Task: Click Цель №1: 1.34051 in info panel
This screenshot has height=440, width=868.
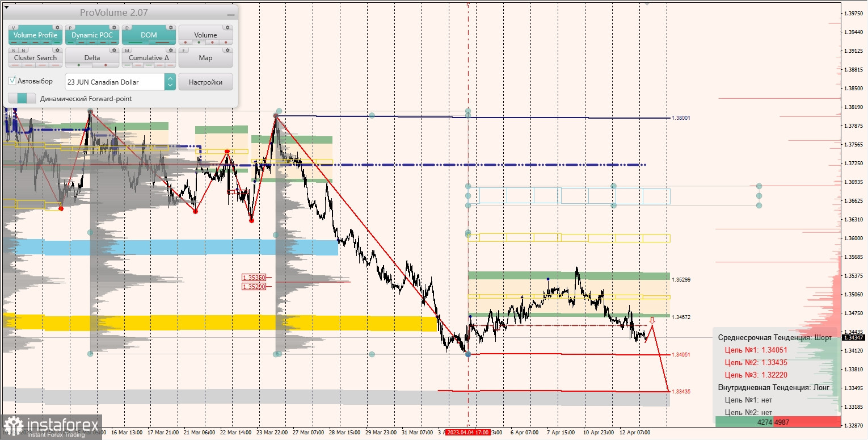Action: pos(756,350)
